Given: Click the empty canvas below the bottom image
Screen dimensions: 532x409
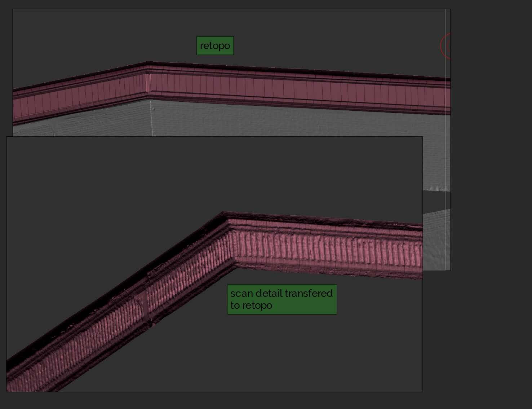Looking at the screenshot, I should point(216,400).
